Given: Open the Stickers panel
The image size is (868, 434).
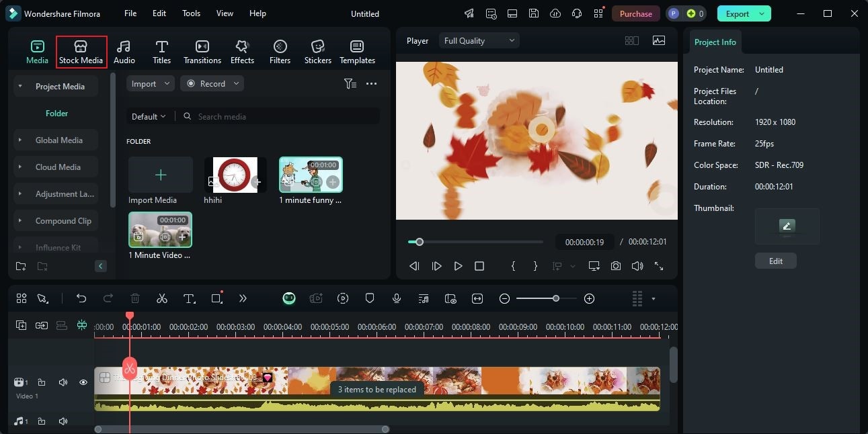Looking at the screenshot, I should [317, 52].
